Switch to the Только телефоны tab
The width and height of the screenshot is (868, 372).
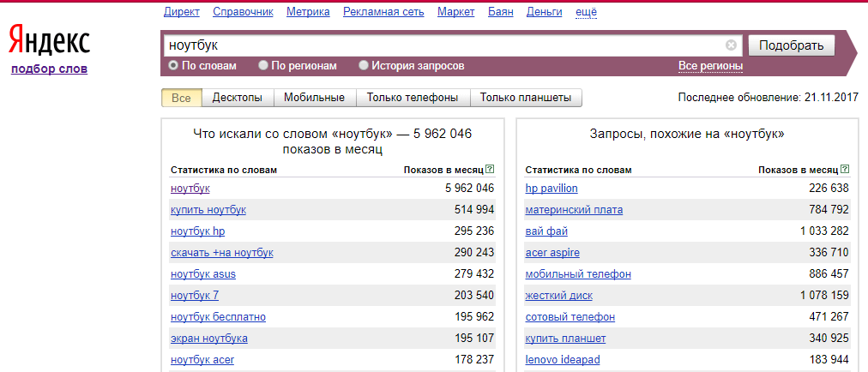[413, 98]
